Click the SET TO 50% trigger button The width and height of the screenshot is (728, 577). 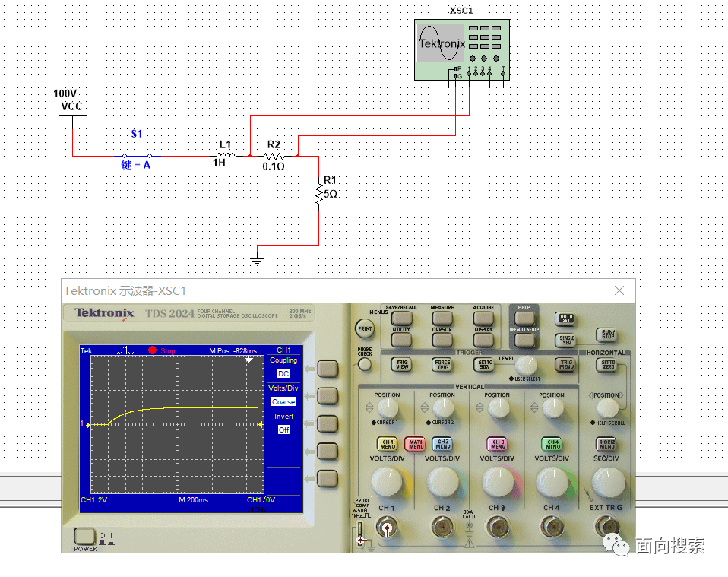point(484,364)
